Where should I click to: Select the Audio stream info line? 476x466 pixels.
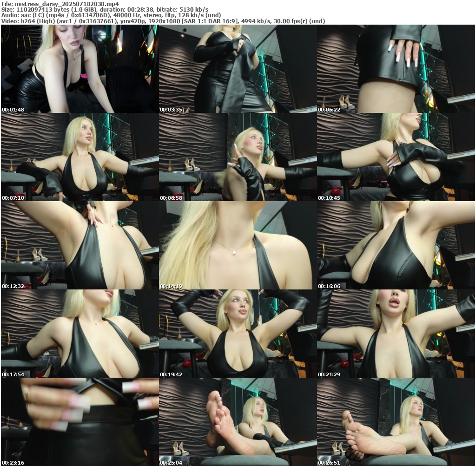(111, 15)
